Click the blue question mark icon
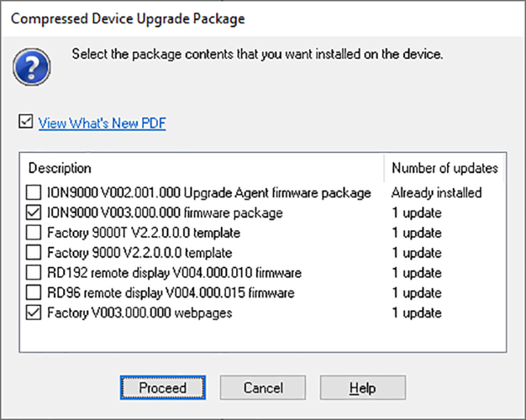526x420 pixels. (32, 66)
